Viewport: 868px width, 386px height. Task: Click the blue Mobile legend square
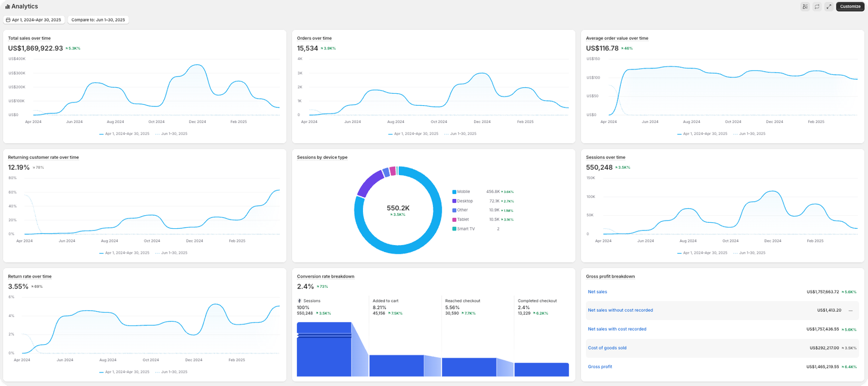click(x=454, y=192)
